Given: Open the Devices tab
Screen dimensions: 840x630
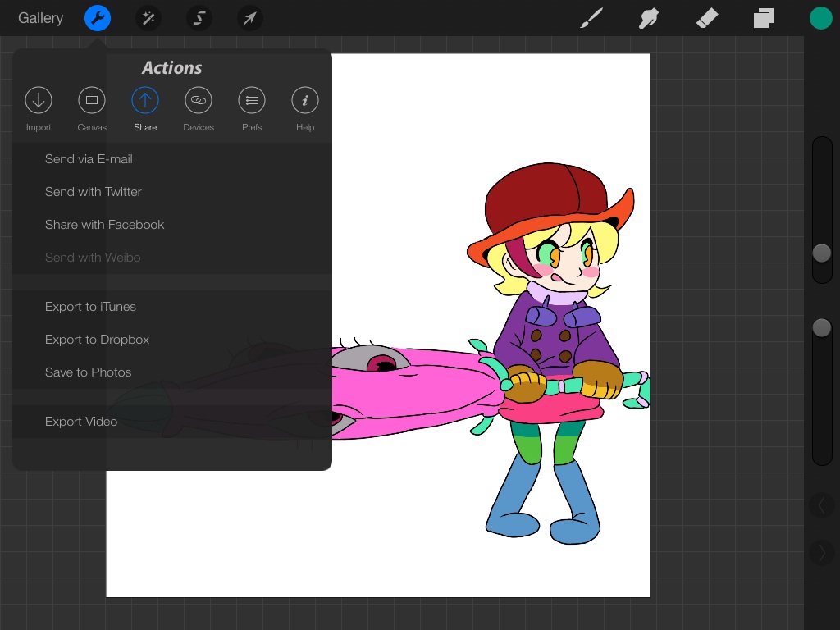Looking at the screenshot, I should tap(199, 109).
